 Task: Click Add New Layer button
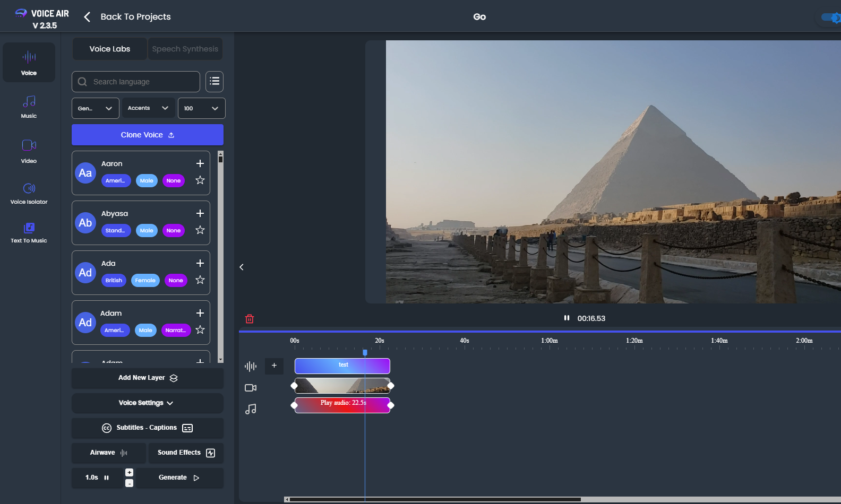[147, 378]
